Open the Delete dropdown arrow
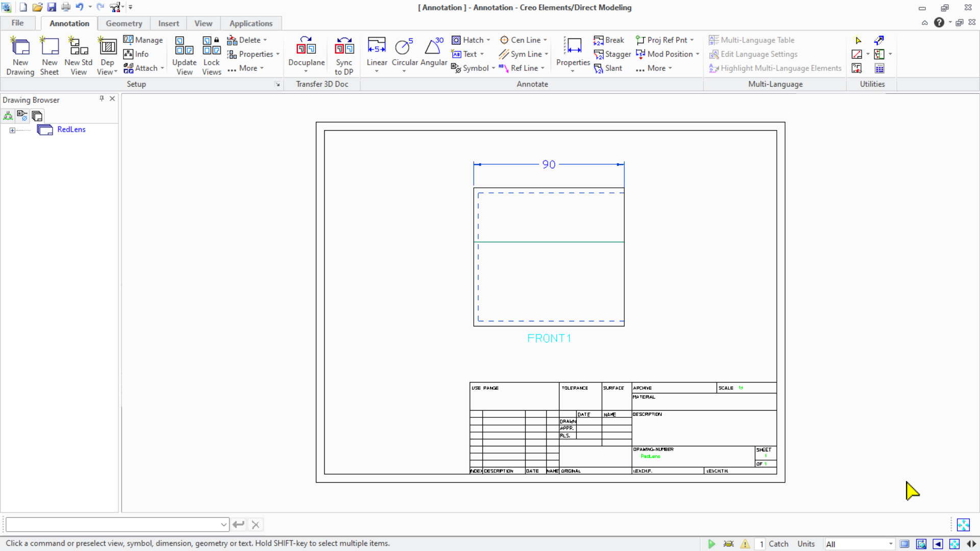Screen dimensions: 980x551 265,40
